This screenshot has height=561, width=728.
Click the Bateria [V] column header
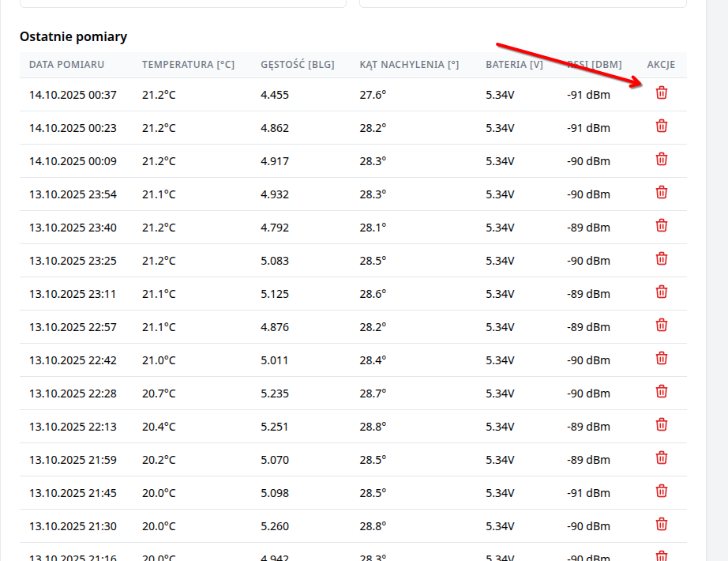[514, 65]
